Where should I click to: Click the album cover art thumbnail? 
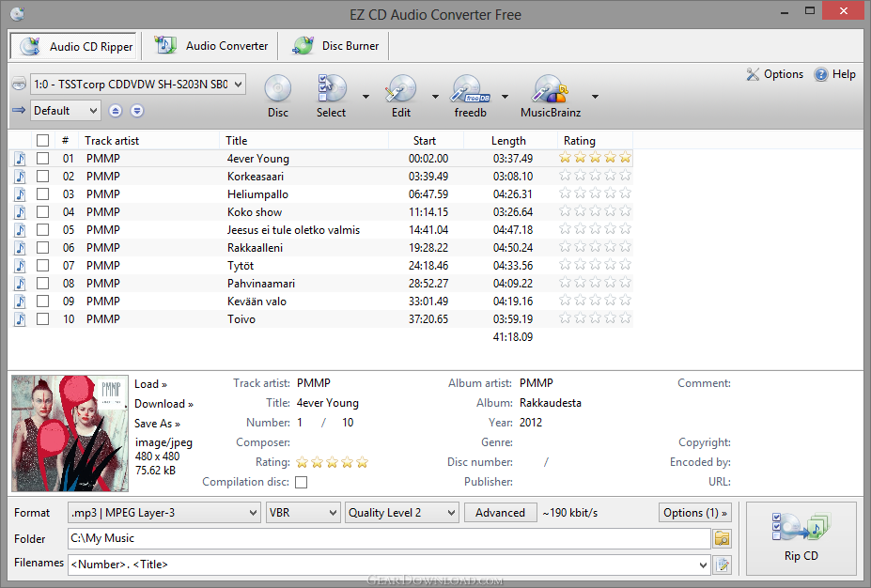point(70,433)
